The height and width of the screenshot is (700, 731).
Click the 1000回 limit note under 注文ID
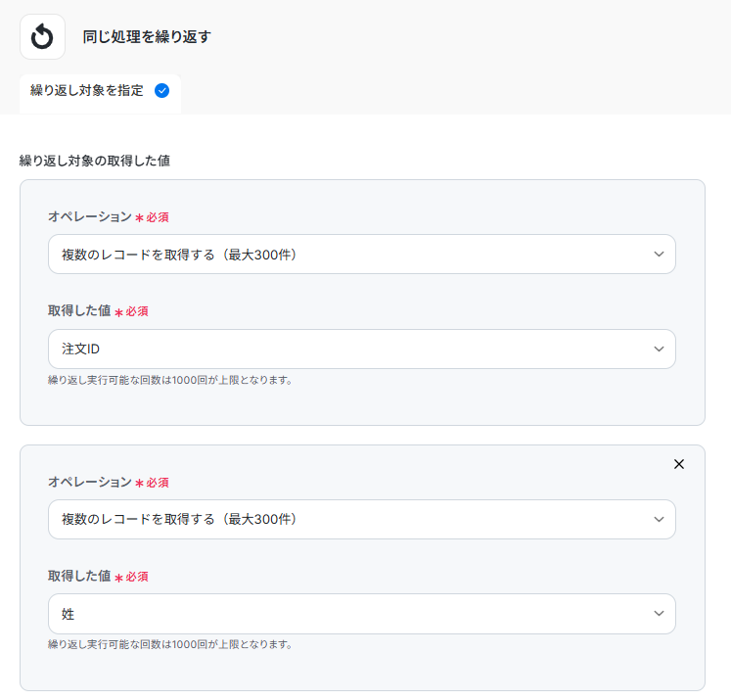[170, 380]
